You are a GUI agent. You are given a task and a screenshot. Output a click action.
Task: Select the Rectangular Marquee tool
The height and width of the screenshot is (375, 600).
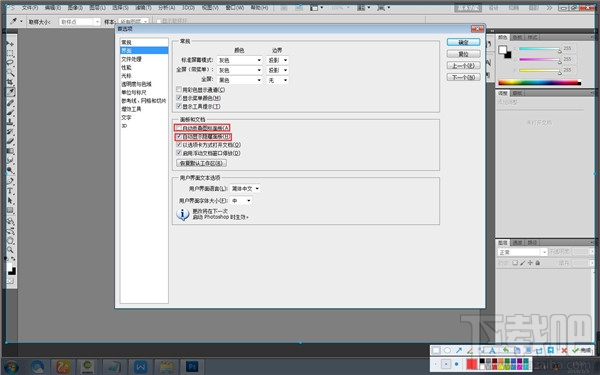click(10, 53)
